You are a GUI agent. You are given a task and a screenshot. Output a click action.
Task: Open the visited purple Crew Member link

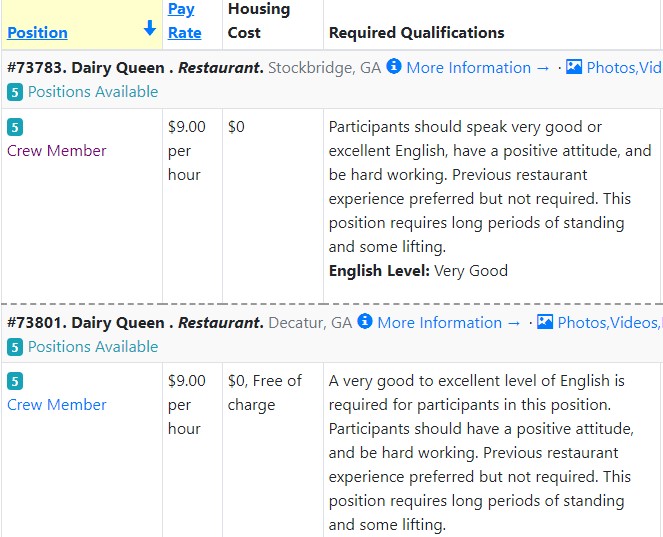pyautogui.click(x=57, y=151)
